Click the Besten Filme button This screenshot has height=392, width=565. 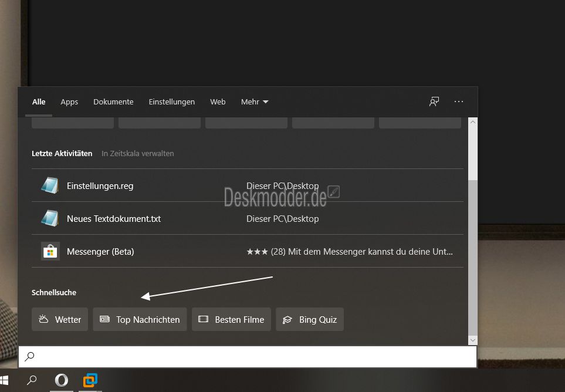[231, 319]
